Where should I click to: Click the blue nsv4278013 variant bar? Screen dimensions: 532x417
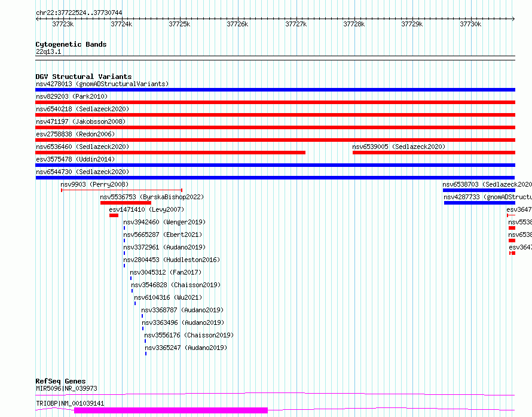275,90
